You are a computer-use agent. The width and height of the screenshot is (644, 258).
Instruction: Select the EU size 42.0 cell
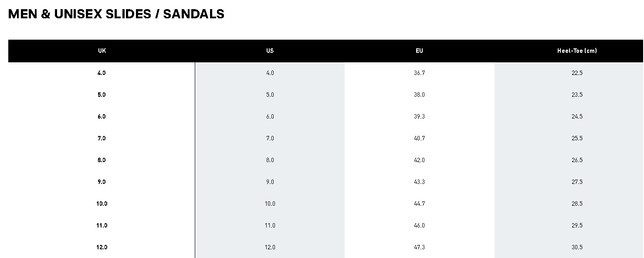(x=419, y=160)
